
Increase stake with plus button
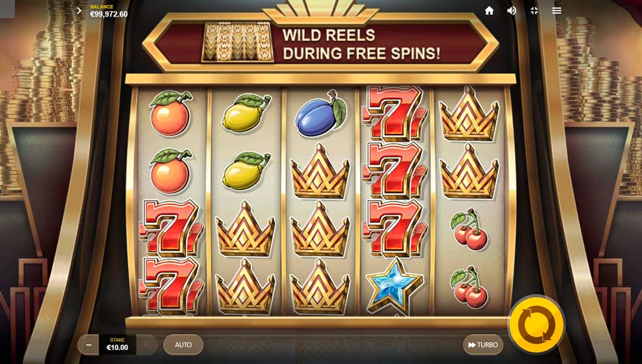coord(146,345)
